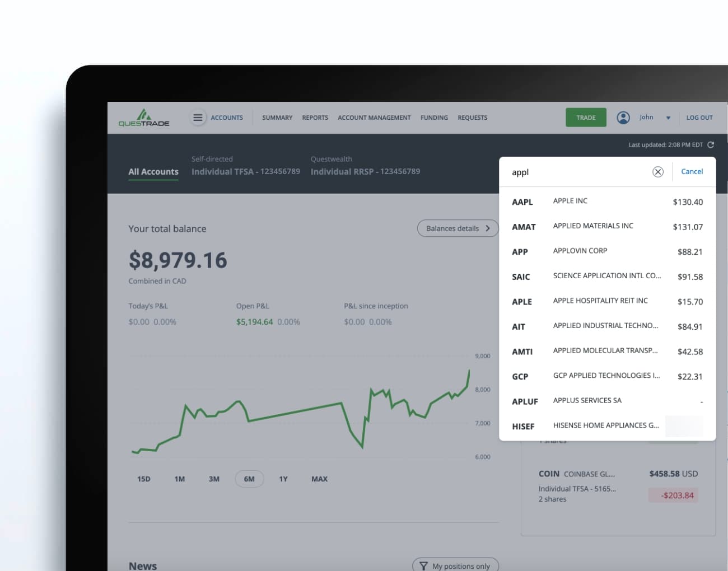
Task: Open the hamburger accounts menu icon
Action: click(198, 118)
